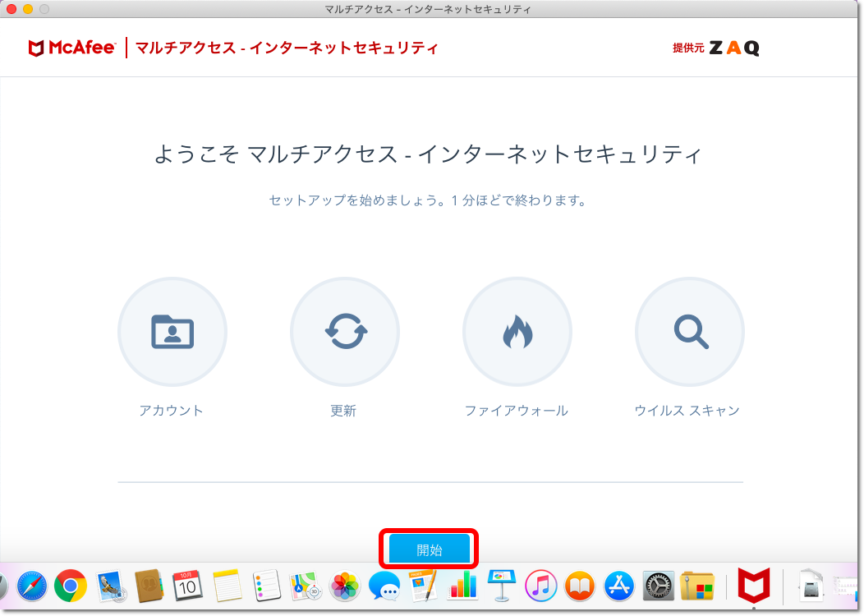Click the 提供元 text in header
This screenshot has width=864, height=616.
688,48
